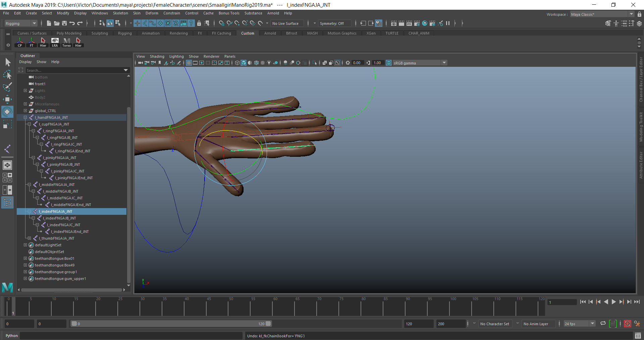Click the Torso shelf button
Viewport: 644px width, 340px height.
click(66, 42)
